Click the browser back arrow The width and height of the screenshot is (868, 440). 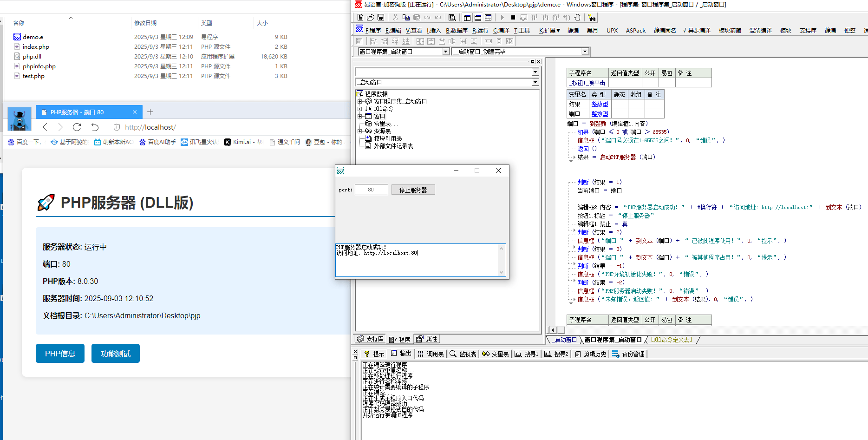click(x=45, y=127)
